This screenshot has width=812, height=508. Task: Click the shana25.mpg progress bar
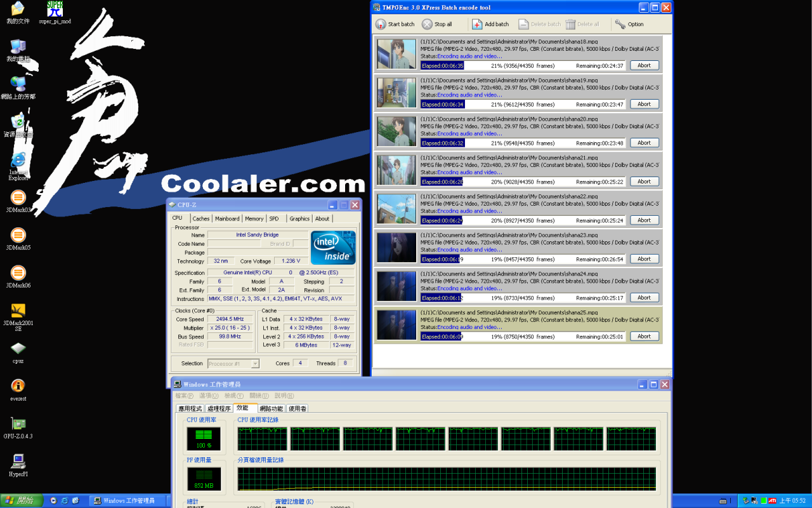(x=523, y=337)
